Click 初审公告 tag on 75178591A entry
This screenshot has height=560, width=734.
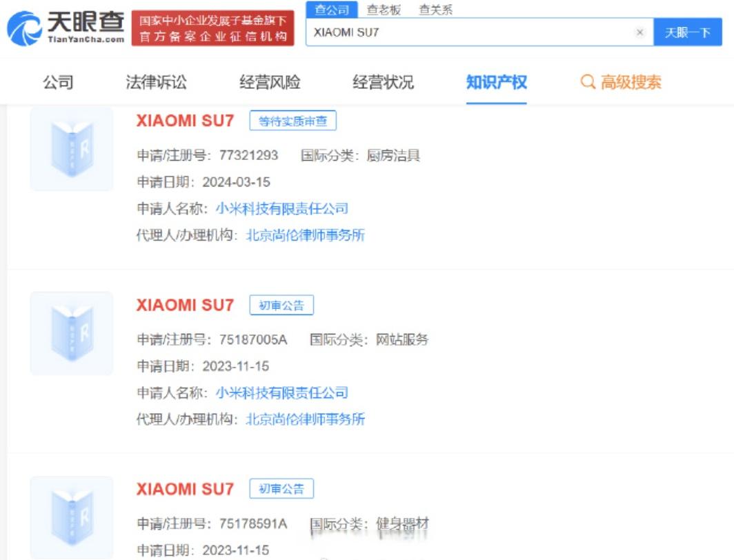point(281,489)
